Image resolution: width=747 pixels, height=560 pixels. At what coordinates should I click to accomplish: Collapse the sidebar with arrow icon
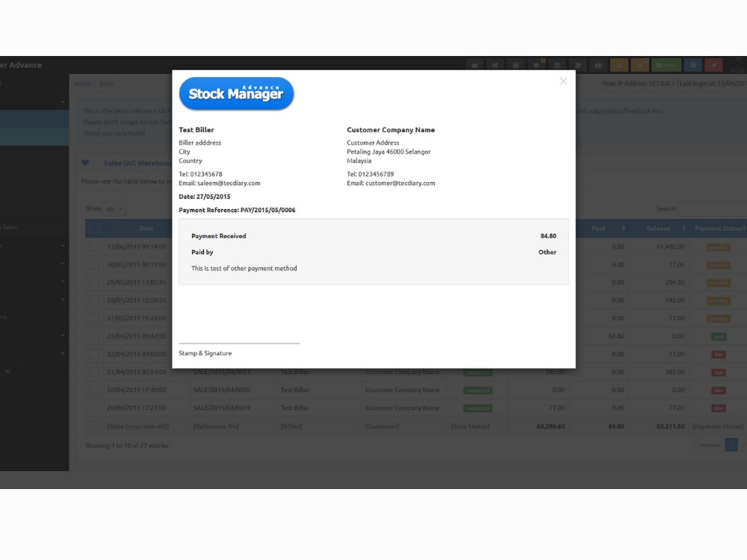pyautogui.click(x=7, y=371)
